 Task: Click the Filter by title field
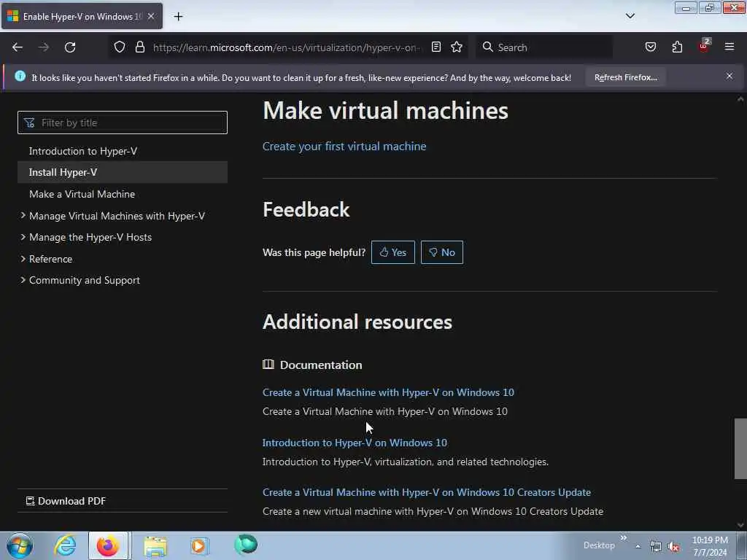pos(123,122)
